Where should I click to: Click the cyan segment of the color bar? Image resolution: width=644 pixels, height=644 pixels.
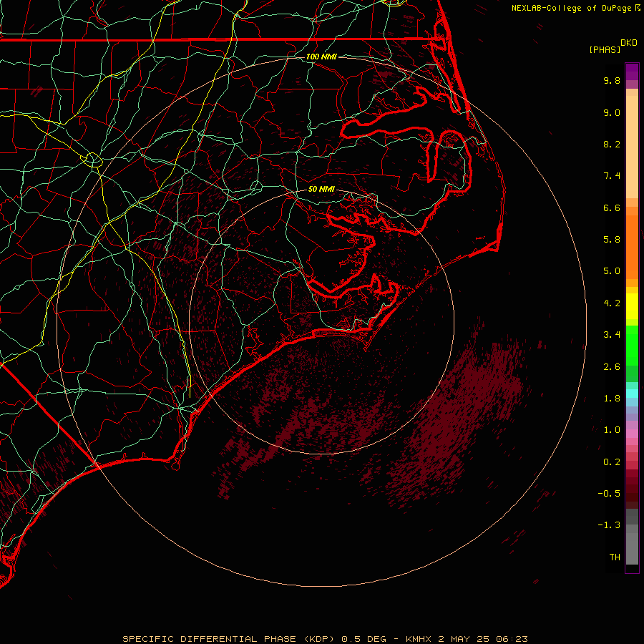pyautogui.click(x=632, y=394)
